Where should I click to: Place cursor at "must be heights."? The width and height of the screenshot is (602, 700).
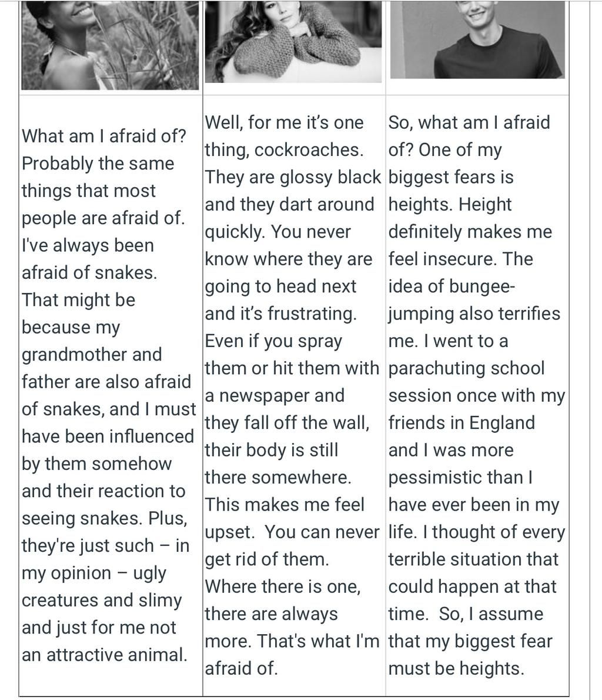456,668
